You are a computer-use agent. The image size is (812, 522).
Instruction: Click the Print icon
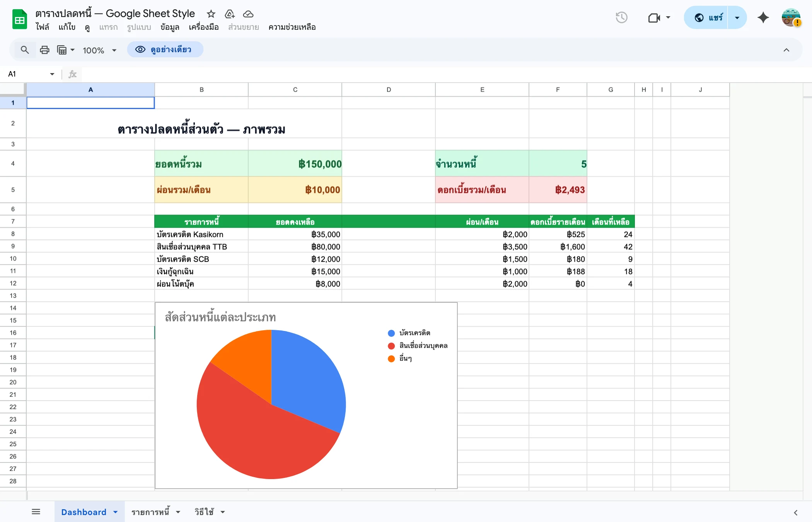(44, 49)
